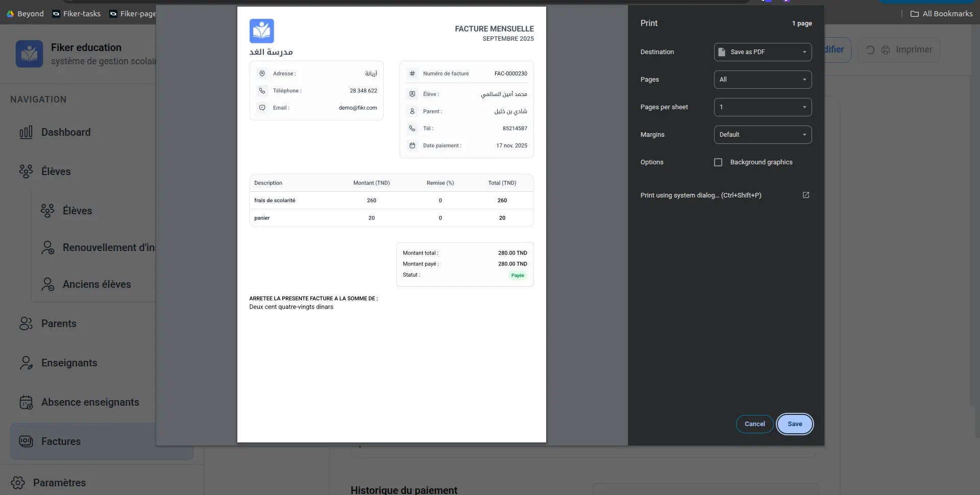Click the Anciens élèves person icon
This screenshot has width=980, height=495.
point(47,284)
